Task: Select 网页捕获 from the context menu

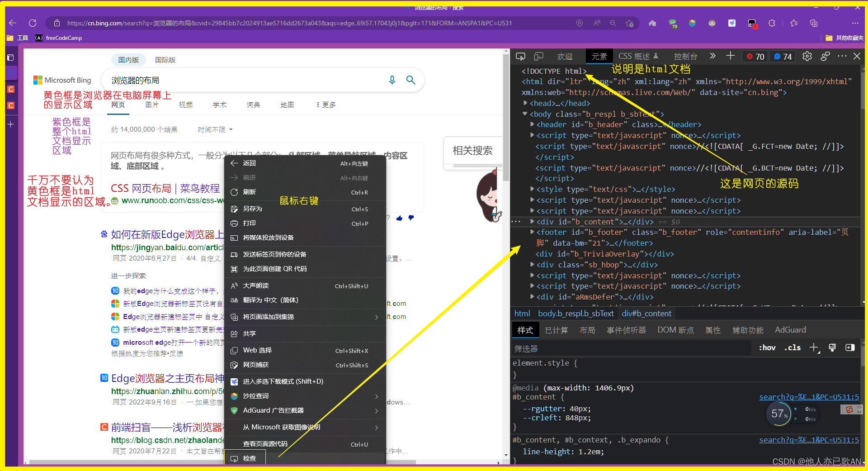Action: pyautogui.click(x=305, y=365)
